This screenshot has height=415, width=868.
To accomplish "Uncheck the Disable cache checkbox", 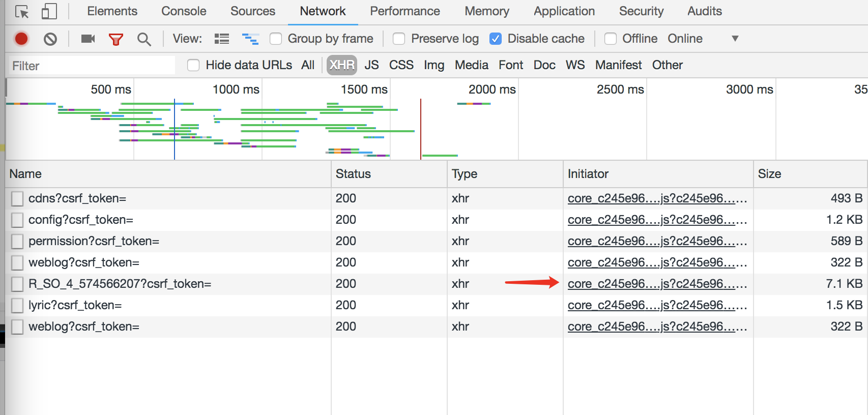I will click(496, 39).
